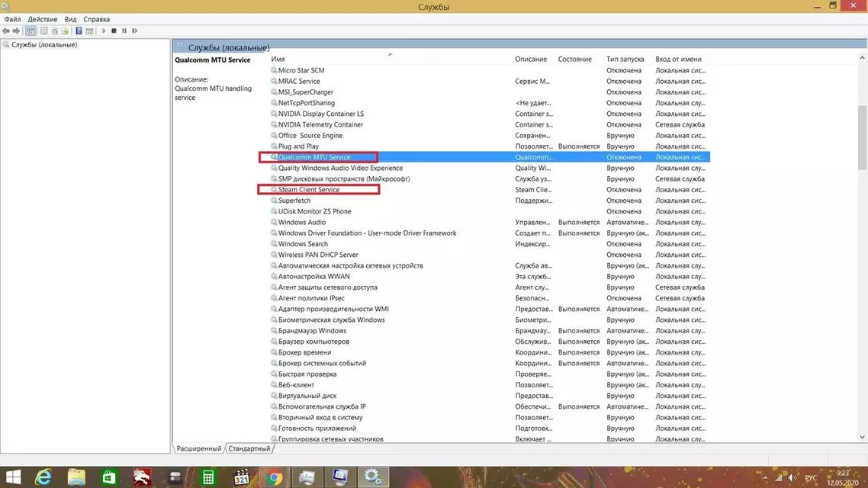Open the Вид menu

(x=70, y=19)
